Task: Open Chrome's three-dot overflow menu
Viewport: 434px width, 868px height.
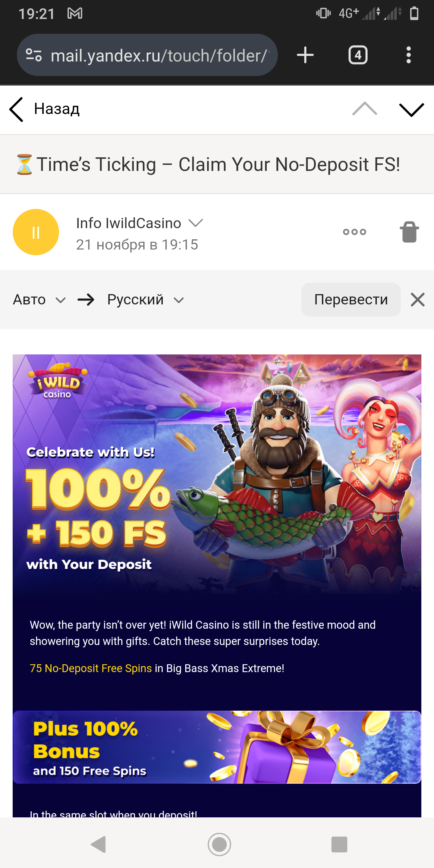Action: pyautogui.click(x=408, y=55)
